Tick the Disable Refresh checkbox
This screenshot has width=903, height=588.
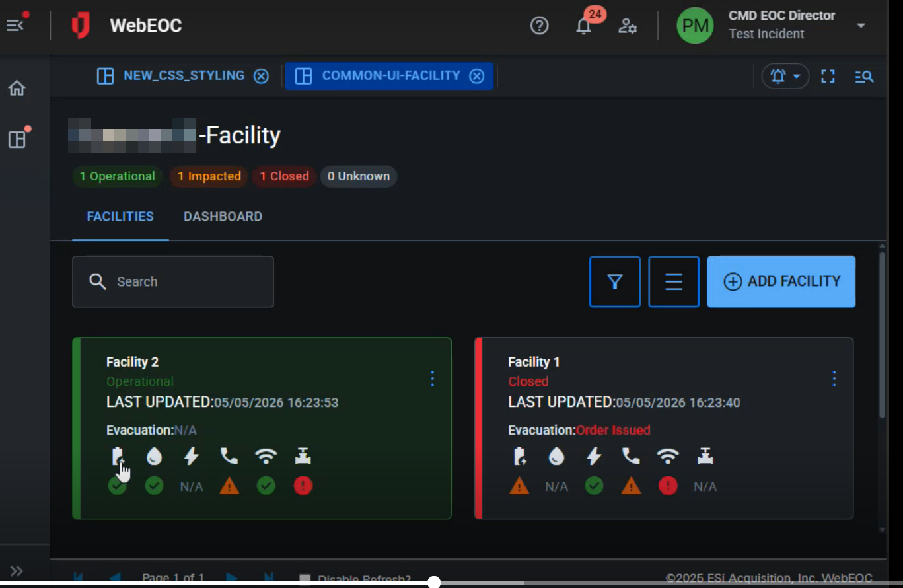(x=305, y=579)
